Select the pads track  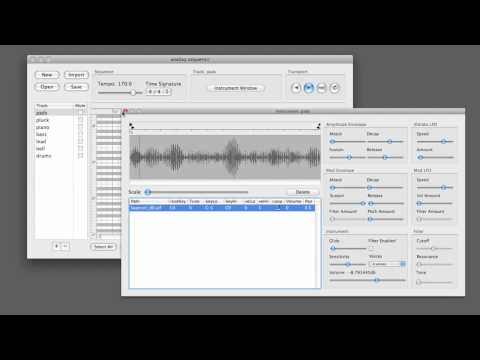point(54,113)
